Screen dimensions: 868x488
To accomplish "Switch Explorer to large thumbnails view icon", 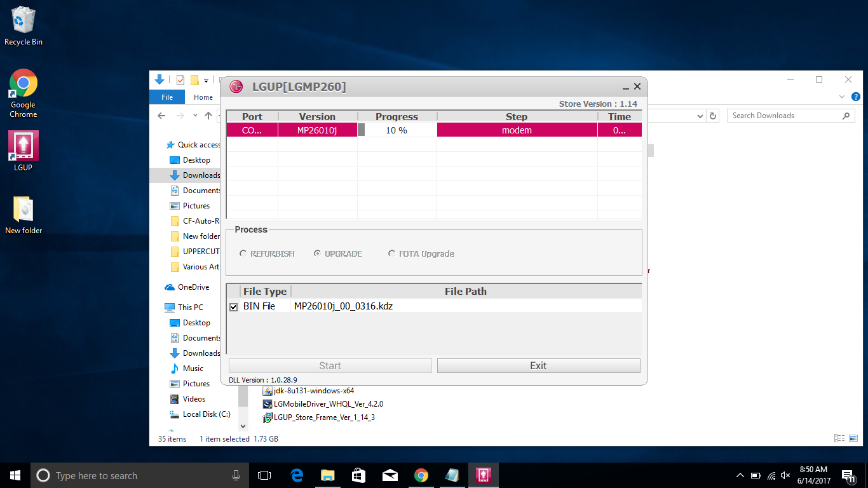I will [853, 438].
